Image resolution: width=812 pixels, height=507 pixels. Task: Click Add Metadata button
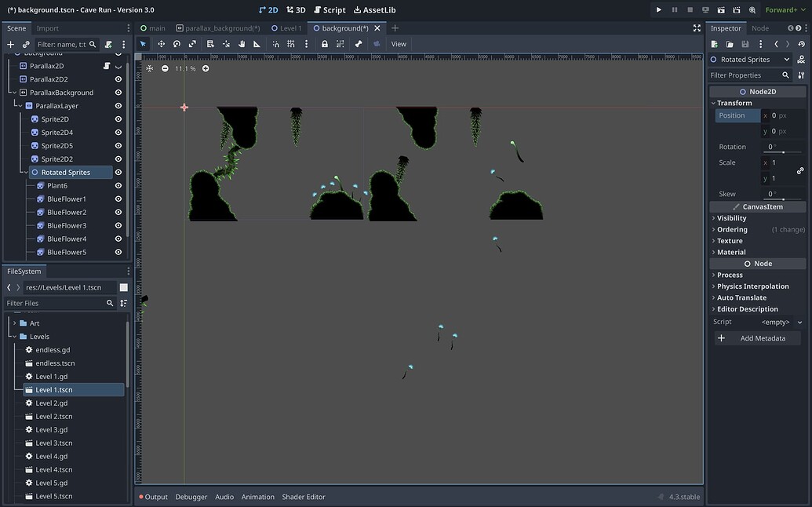pyautogui.click(x=758, y=338)
